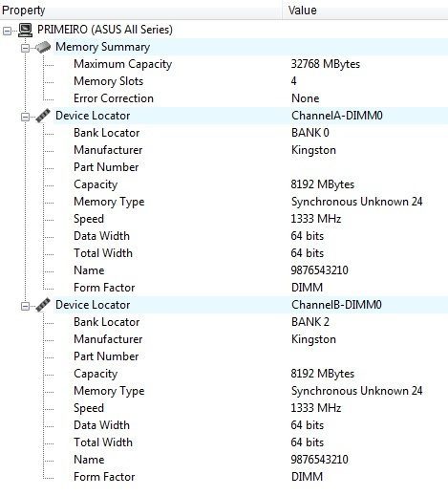Screen dimensions: 448x496
Task: Click the PRIMEIRO computer icon
Action: (x=25, y=30)
